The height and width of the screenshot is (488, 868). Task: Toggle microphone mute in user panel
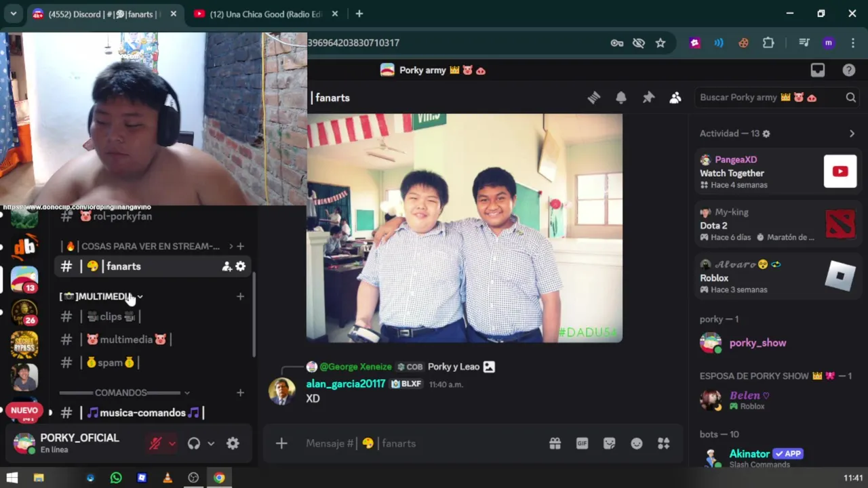tap(155, 443)
